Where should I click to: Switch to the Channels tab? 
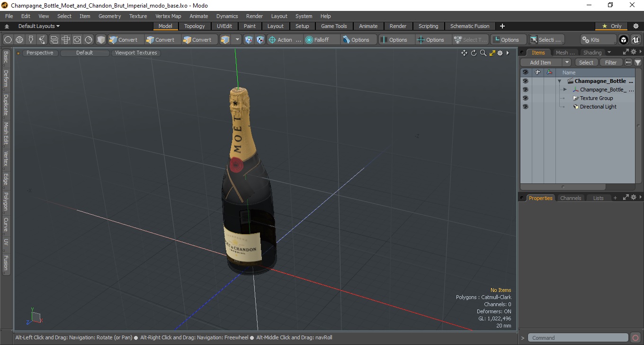(571, 198)
